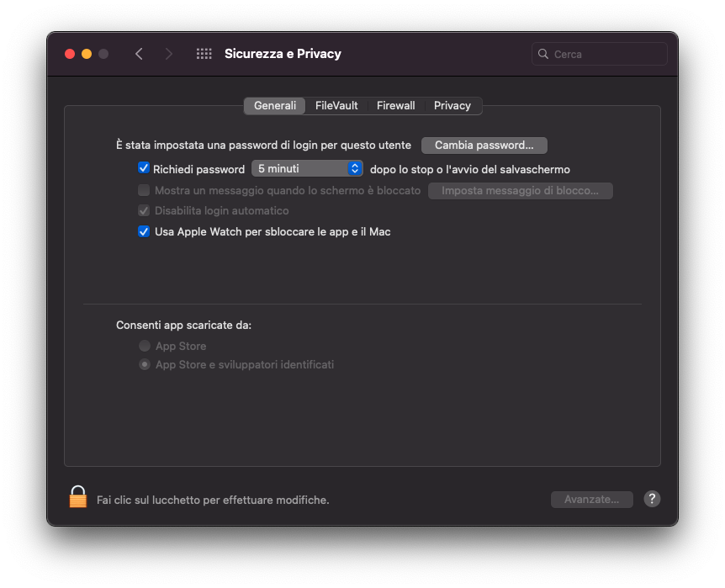Switch to the FileVault tab
Image resolution: width=725 pixels, height=588 pixels.
point(336,105)
